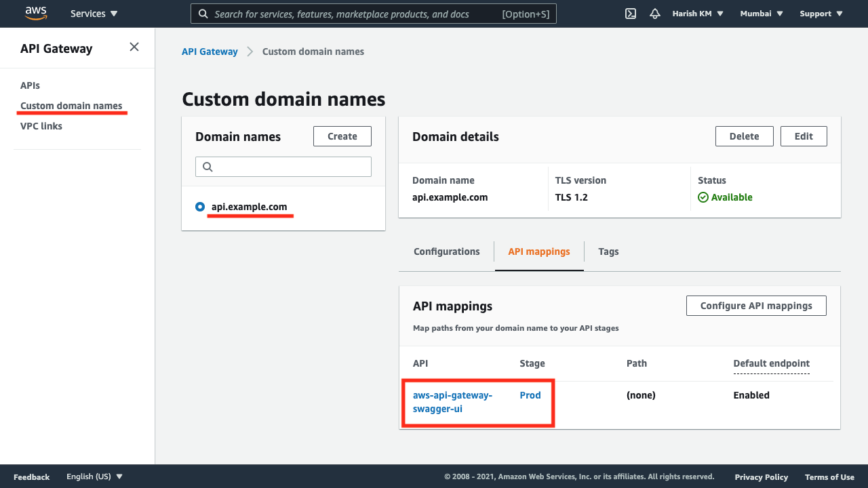Open the Prod stage link
The width and height of the screenshot is (868, 488).
click(x=530, y=395)
